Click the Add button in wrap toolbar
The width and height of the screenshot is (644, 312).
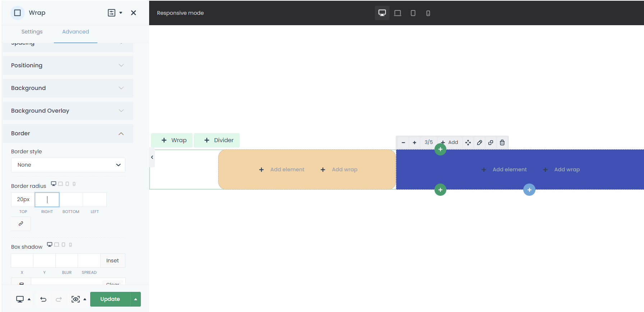coord(450,143)
